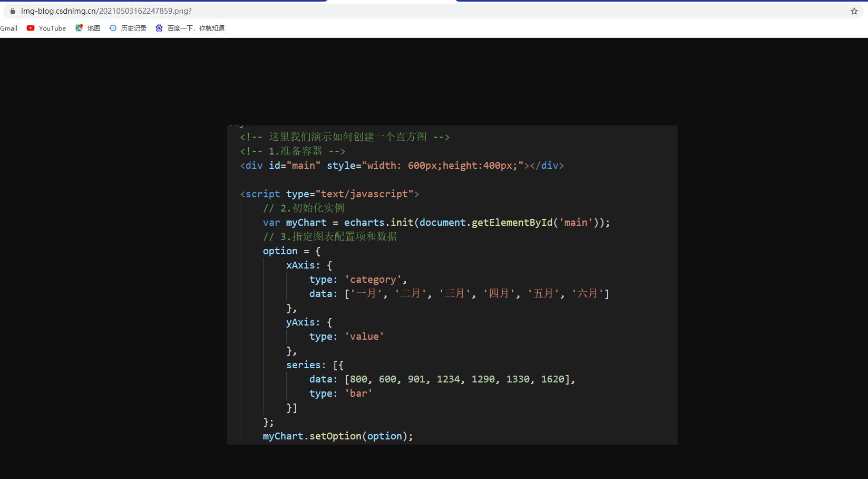Open the 历史记录 history bookmark

point(128,28)
